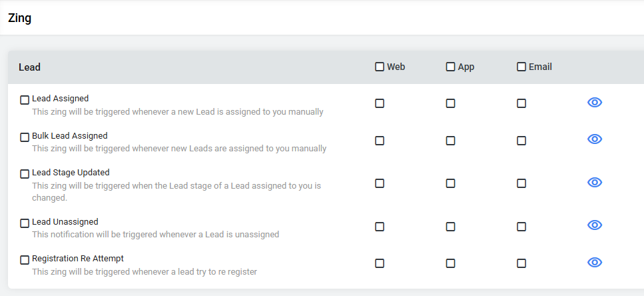Select the Email column header checkbox
Screen dimensions: 644x296
point(521,67)
